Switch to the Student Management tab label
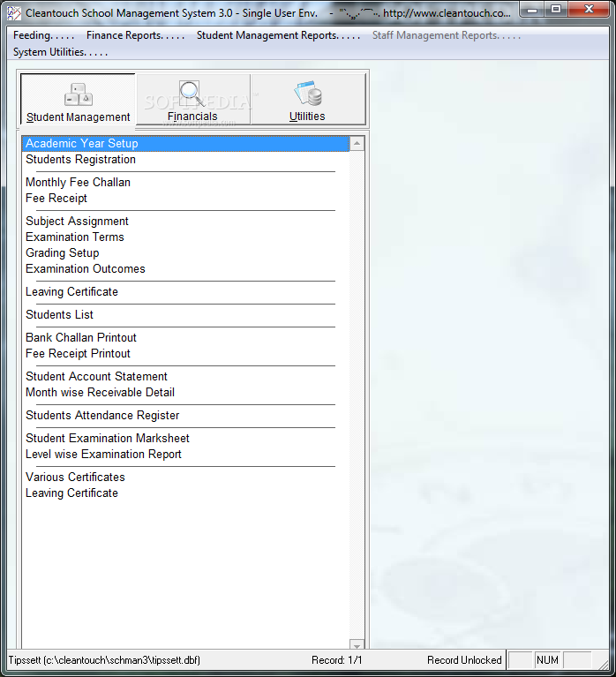 79,117
